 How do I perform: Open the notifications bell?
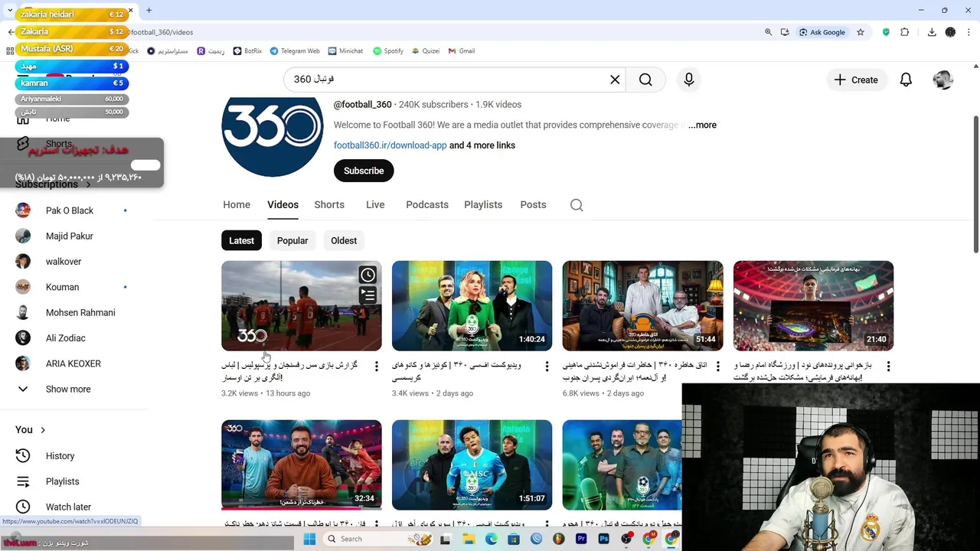(x=906, y=80)
